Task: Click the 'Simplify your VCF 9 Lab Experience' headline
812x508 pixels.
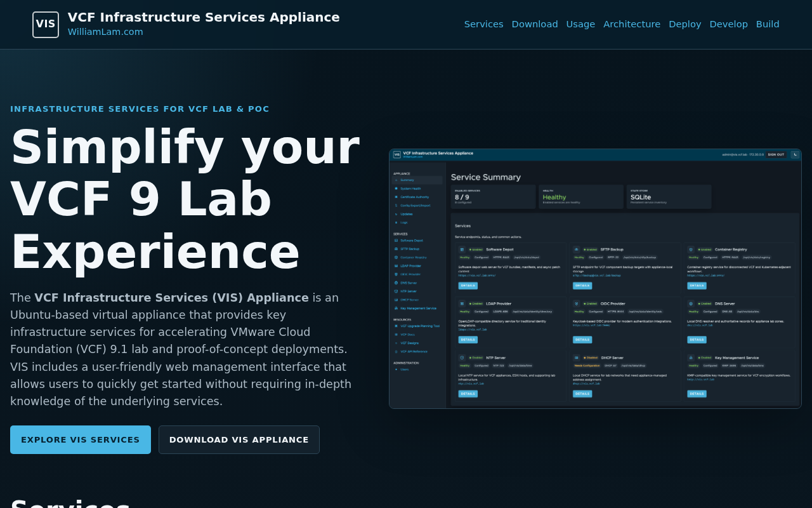Action: pyautogui.click(x=185, y=199)
